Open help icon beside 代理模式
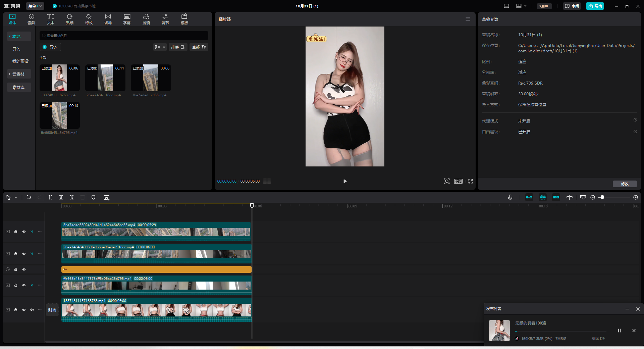 tap(635, 120)
